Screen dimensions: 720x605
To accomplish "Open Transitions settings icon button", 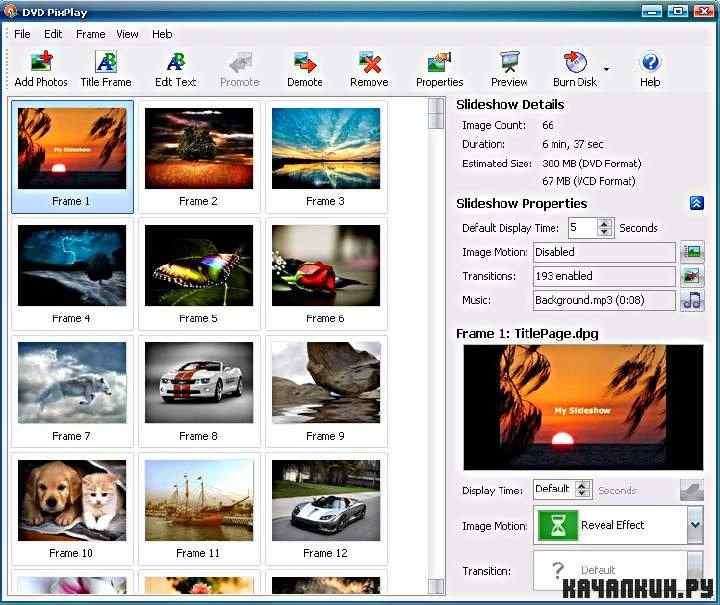I will tap(692, 276).
